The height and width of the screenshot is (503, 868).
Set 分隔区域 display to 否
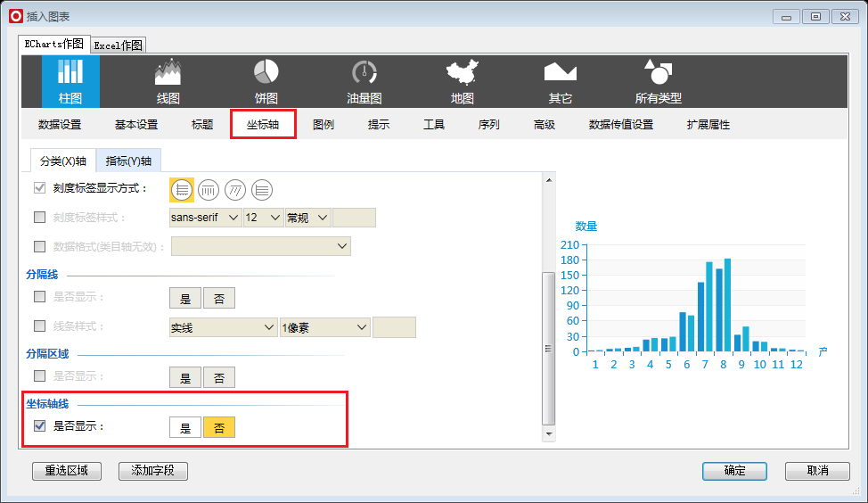pos(219,377)
